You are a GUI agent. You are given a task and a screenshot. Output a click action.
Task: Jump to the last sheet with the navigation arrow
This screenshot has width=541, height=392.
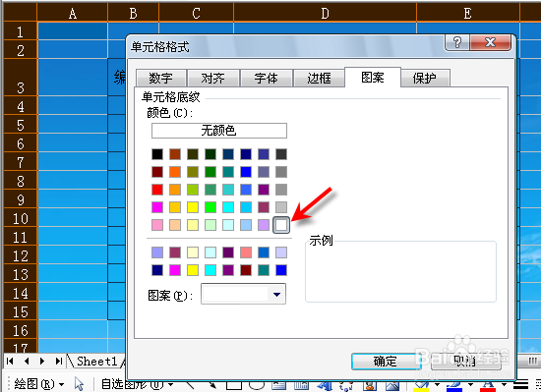(59, 361)
